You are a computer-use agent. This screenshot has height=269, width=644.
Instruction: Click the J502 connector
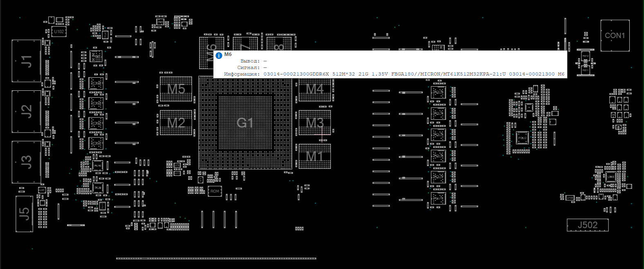pyautogui.click(x=588, y=225)
